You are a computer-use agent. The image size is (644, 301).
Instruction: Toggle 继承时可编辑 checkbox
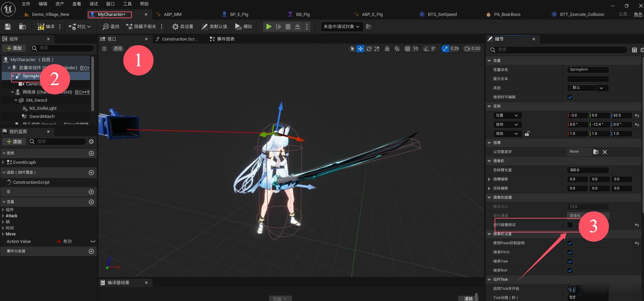click(x=570, y=97)
